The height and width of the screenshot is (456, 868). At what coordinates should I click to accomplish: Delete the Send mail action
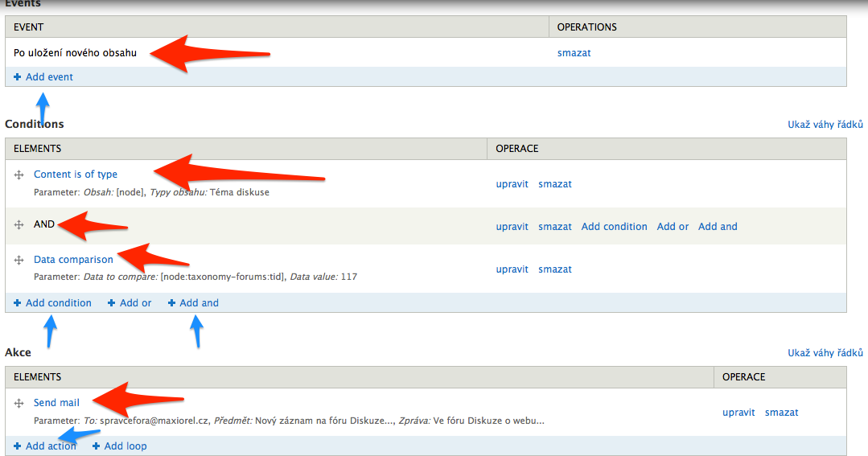[x=781, y=413]
